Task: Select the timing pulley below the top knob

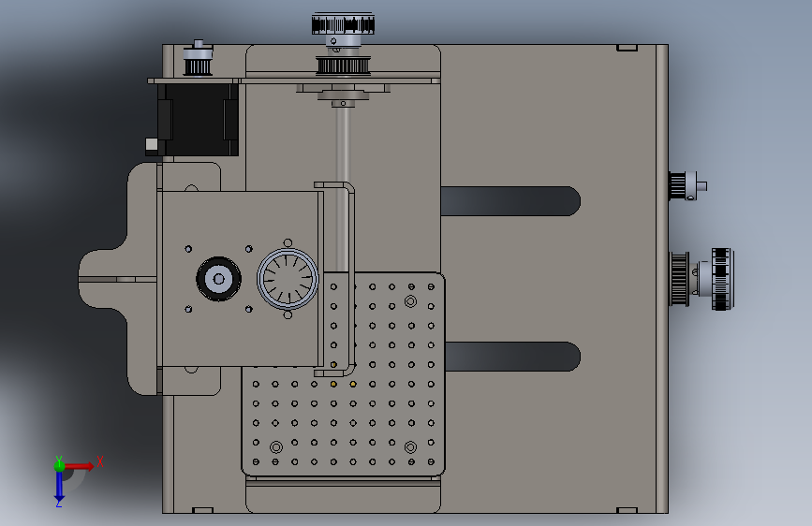Action: coord(344,66)
